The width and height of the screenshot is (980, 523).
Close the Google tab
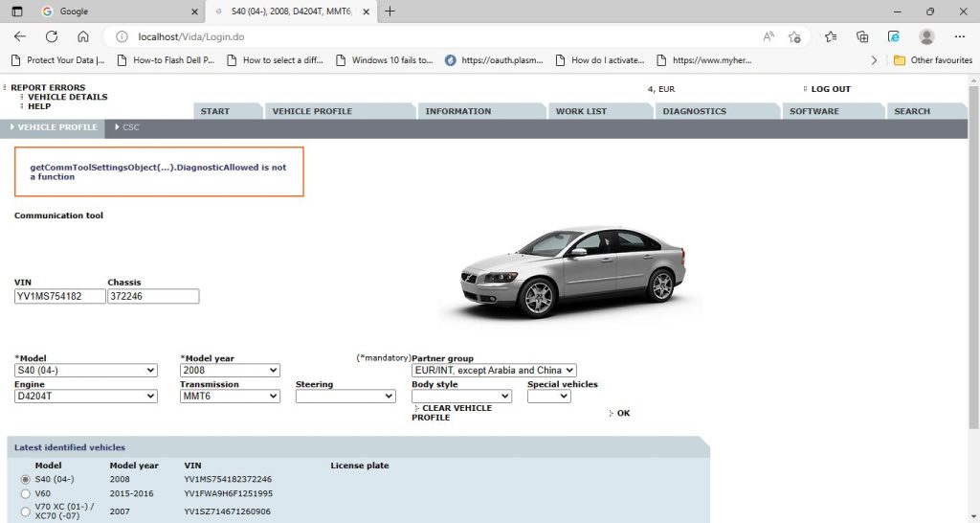coord(194,11)
